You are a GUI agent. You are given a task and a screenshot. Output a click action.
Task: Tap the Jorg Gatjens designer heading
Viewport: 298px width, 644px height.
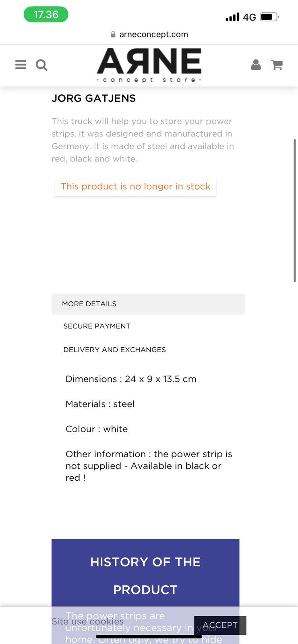pos(93,98)
